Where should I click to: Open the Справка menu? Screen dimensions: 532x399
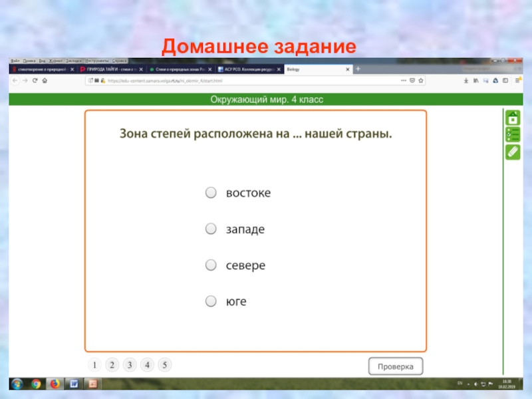pyautogui.click(x=119, y=61)
